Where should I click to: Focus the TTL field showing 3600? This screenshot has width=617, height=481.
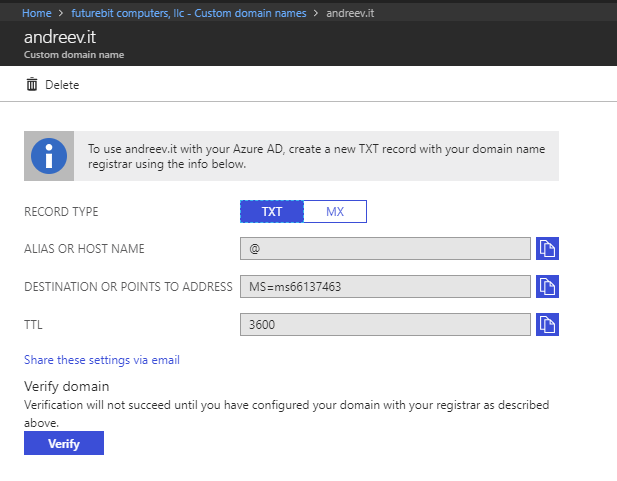pos(385,325)
